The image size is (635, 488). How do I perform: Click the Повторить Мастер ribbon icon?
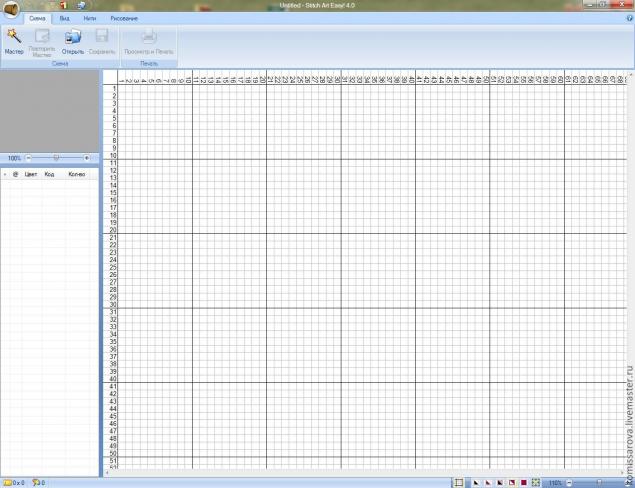click(42, 36)
